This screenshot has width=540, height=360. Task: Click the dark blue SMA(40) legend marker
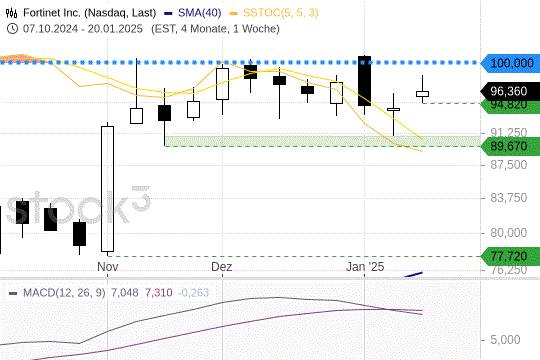click(168, 13)
